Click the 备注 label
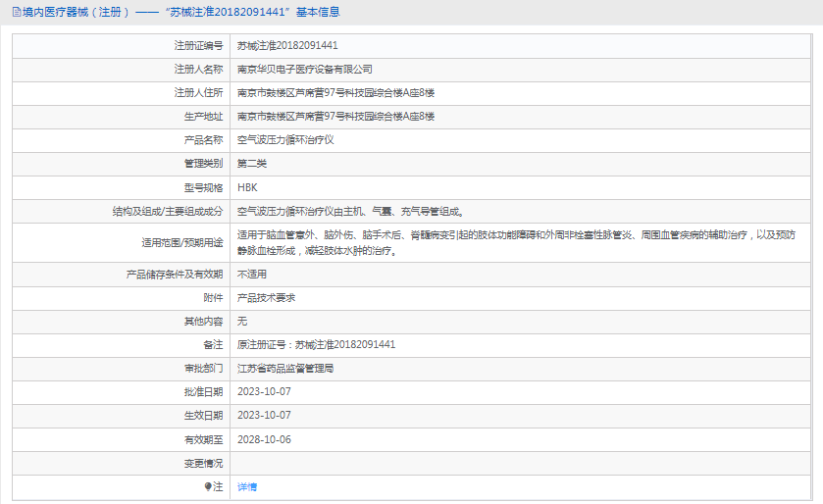The image size is (823, 504). (213, 344)
